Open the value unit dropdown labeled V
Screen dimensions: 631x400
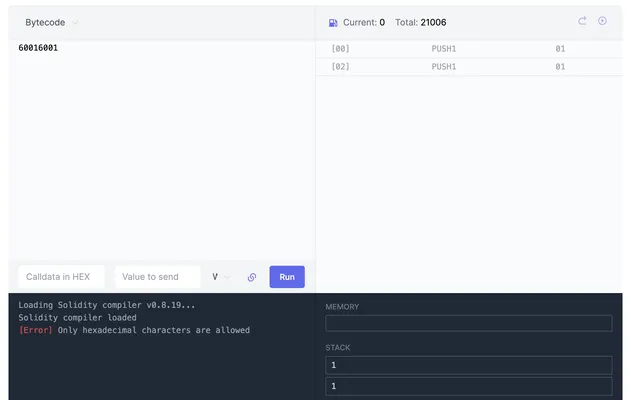[221, 277]
